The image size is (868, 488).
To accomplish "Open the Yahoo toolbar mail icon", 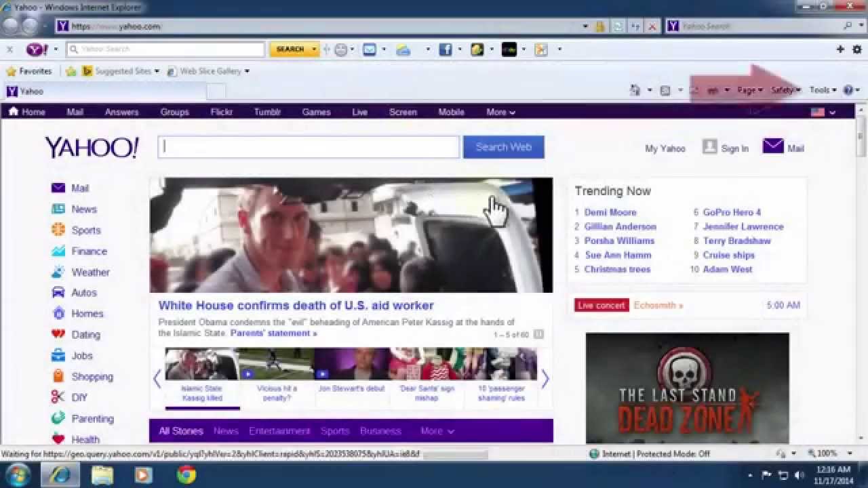I will (370, 49).
